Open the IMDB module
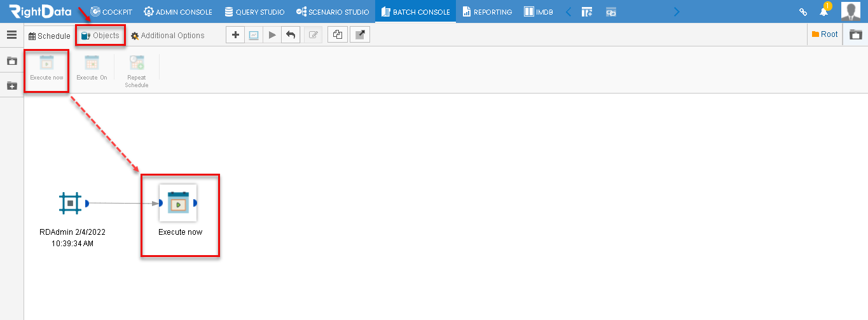This screenshot has width=868, height=320. 538,11
